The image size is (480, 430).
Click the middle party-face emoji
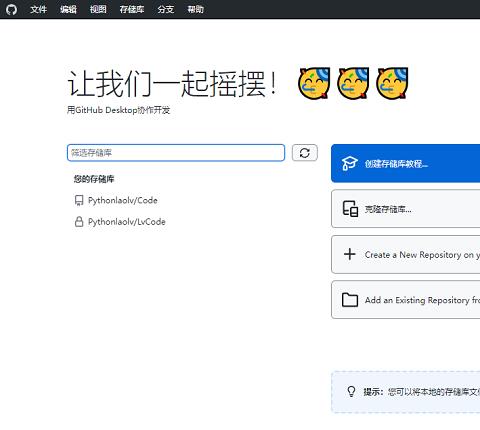[353, 83]
